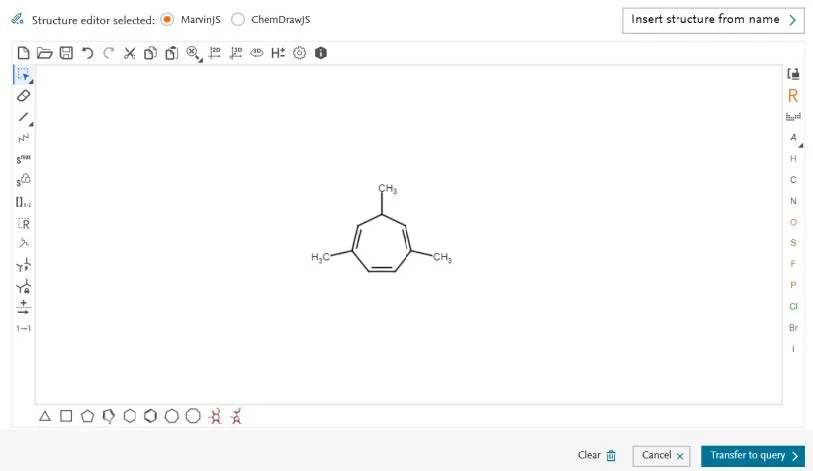Viewport: 813px width, 471px height.
Task: Choose the Oxygen atom O
Action: [x=793, y=223]
